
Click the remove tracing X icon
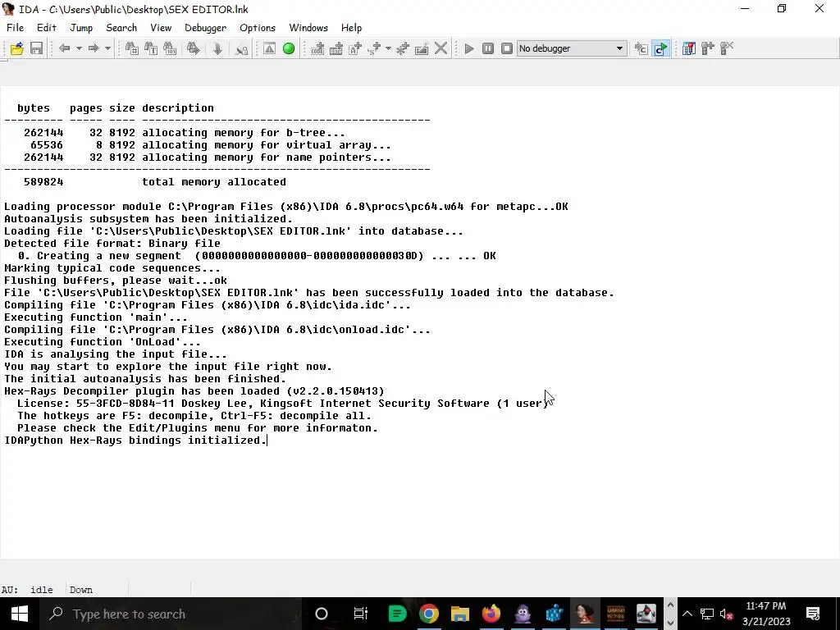(x=727, y=48)
